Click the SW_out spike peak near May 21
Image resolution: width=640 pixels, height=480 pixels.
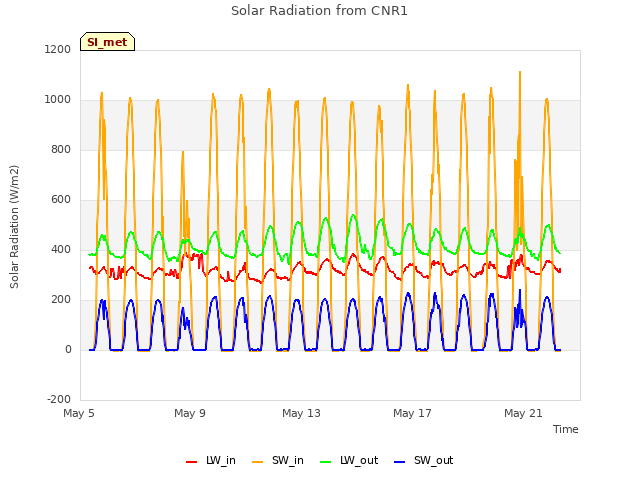[x=520, y=291]
